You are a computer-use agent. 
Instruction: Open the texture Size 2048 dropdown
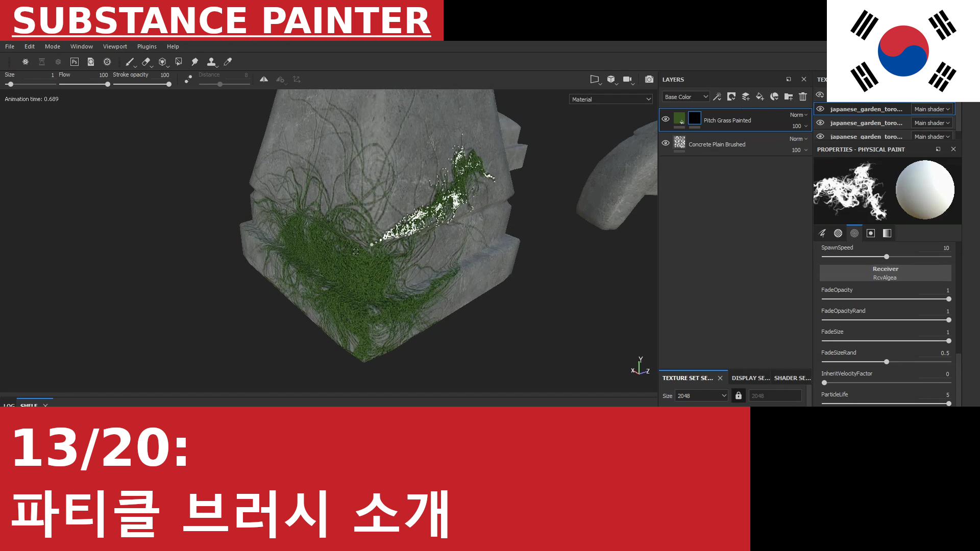702,396
